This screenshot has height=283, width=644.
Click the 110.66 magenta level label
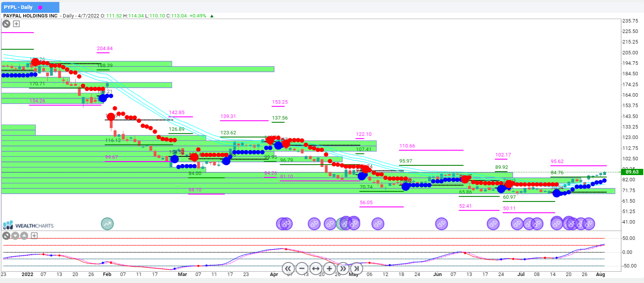[x=407, y=146]
